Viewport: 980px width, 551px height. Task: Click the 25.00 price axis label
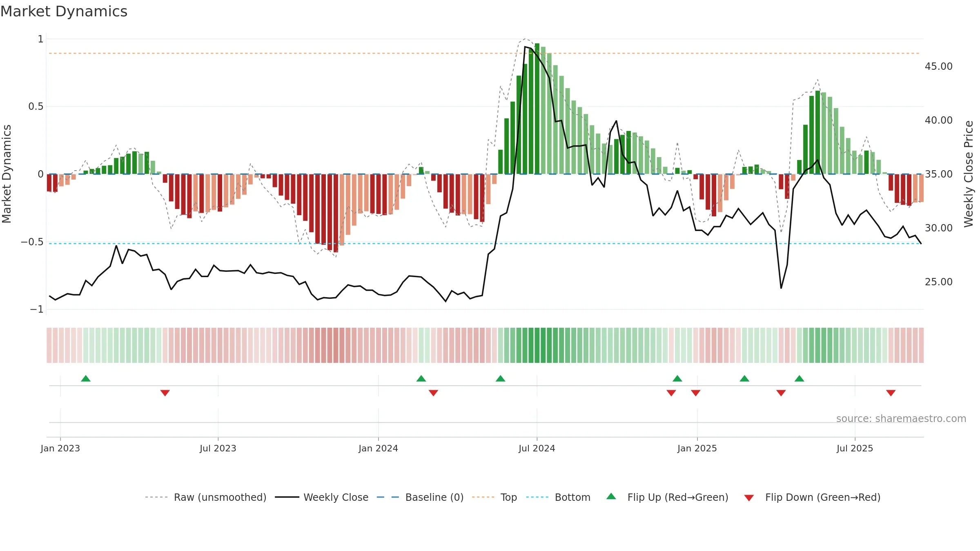click(x=939, y=282)
